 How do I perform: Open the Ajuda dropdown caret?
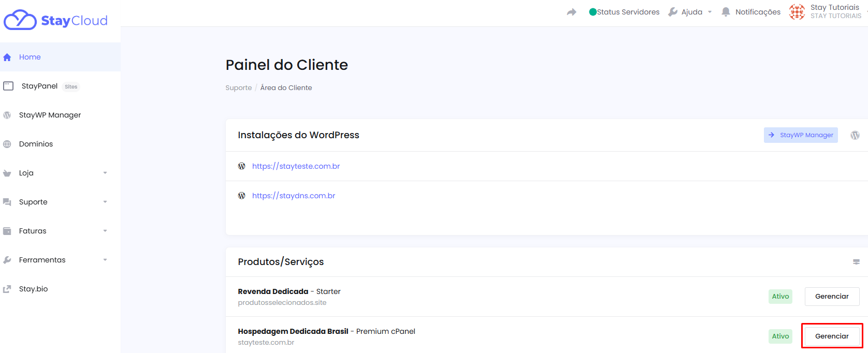[710, 12]
